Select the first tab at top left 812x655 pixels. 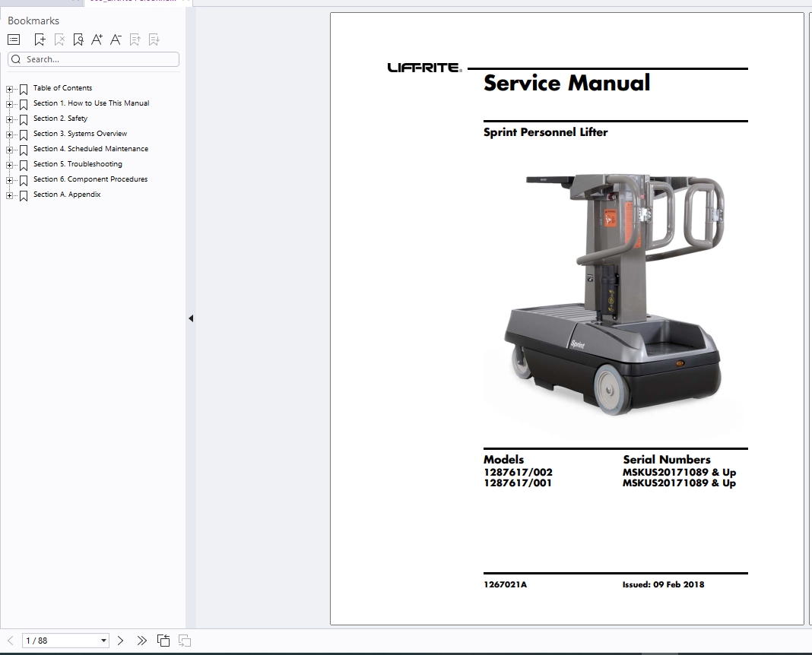click(x=38, y=3)
